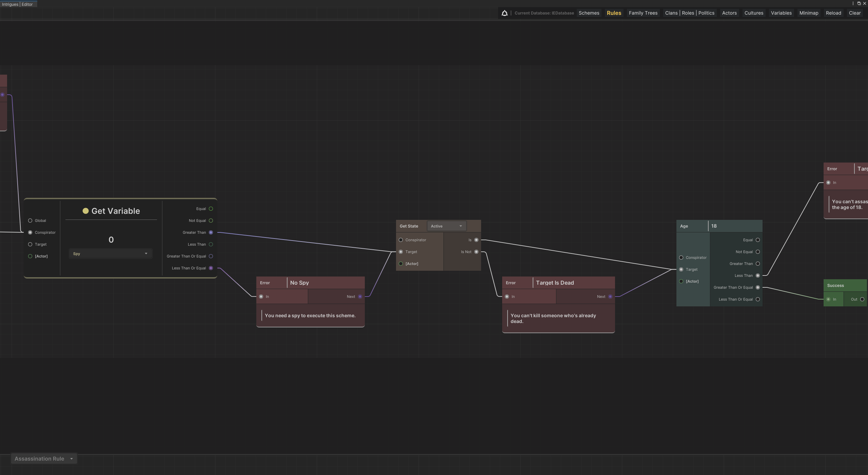Click Out port on Success node
This screenshot has height=475, width=868.
click(862, 299)
